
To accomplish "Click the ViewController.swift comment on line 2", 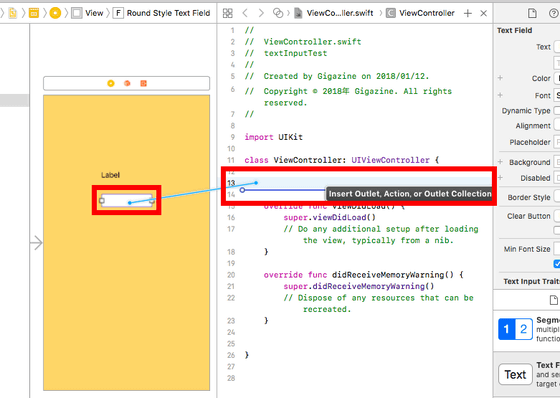I will tap(303, 42).
